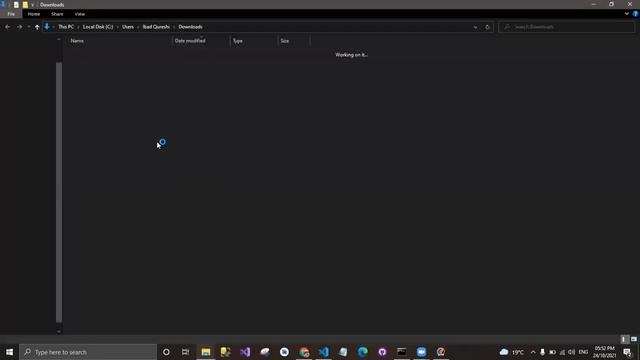Image resolution: width=640 pixels, height=360 pixels.
Task: Open network status in tray
Action: pyautogui.click(x=562, y=352)
